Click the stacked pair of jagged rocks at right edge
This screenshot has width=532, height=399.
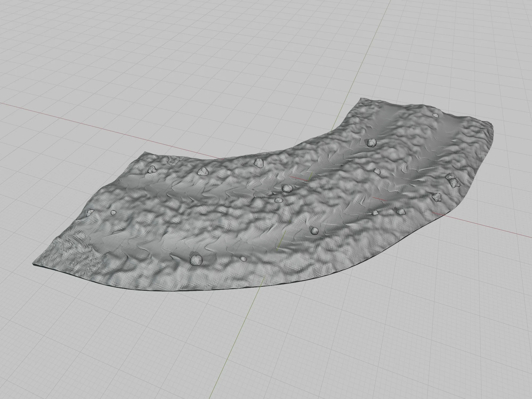point(452,180)
